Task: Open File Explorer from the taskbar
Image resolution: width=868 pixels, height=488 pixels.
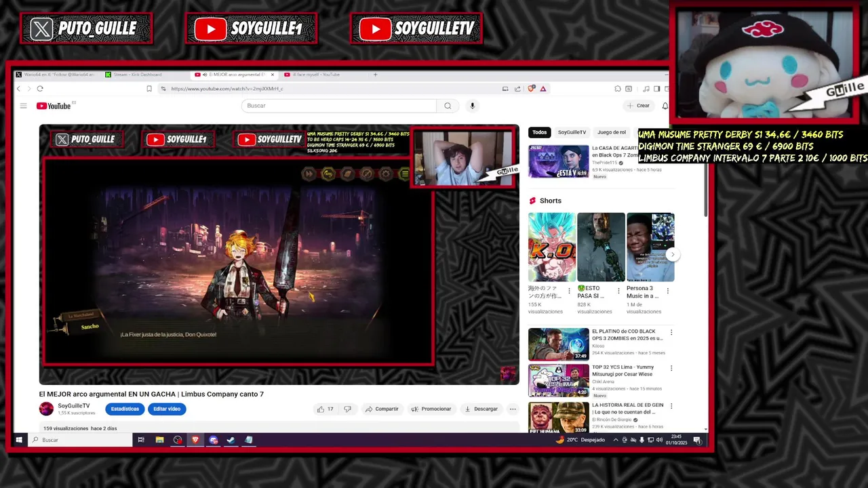Action: 159,440
